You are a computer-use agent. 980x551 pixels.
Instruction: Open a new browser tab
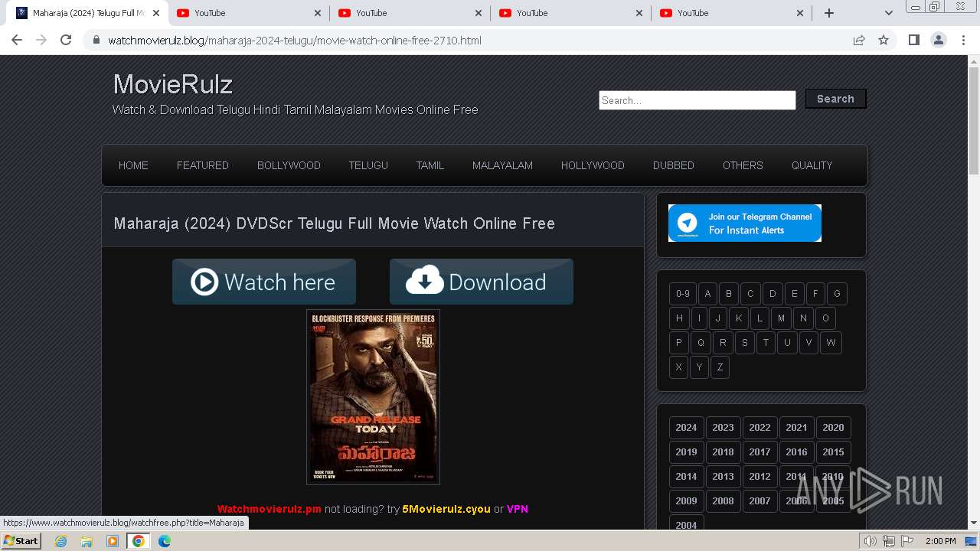(x=828, y=13)
